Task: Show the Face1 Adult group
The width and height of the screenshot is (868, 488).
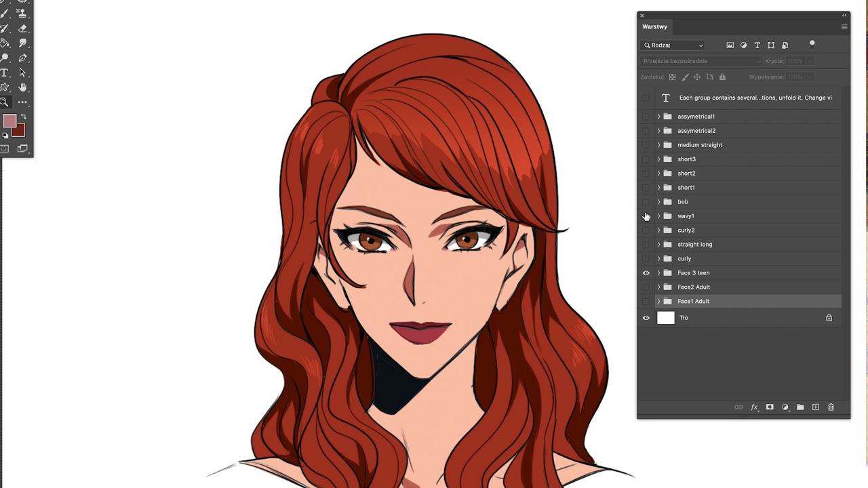Action: 646,302
